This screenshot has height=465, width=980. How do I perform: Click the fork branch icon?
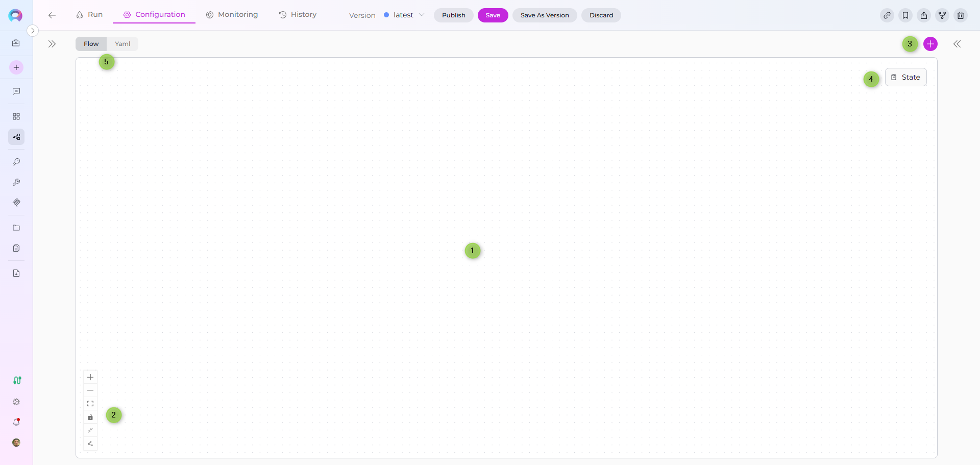tap(942, 15)
